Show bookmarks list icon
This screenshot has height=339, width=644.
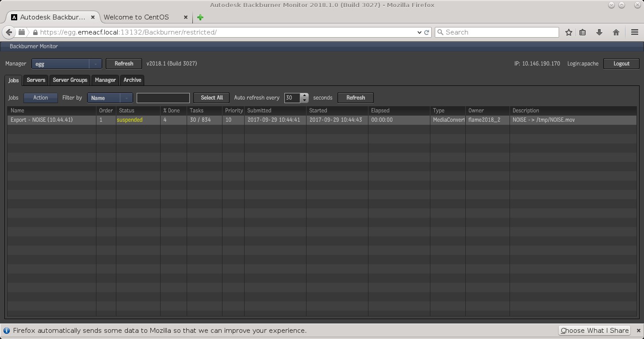click(583, 32)
